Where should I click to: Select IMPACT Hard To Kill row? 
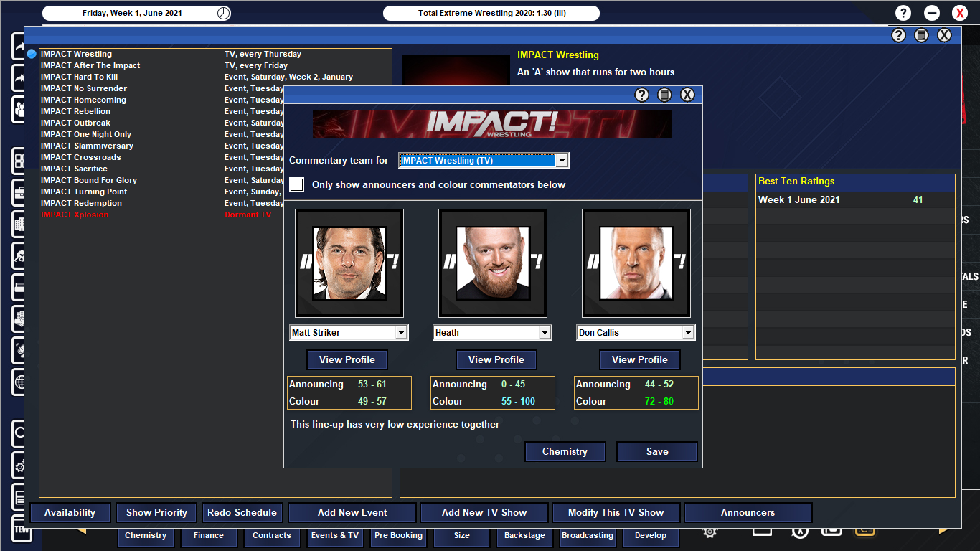[x=215, y=77]
